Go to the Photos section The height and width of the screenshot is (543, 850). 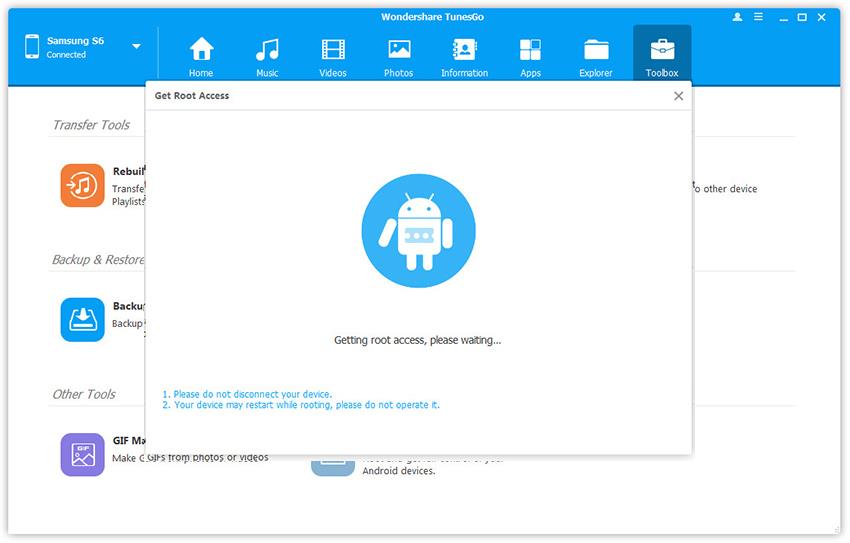[x=399, y=56]
